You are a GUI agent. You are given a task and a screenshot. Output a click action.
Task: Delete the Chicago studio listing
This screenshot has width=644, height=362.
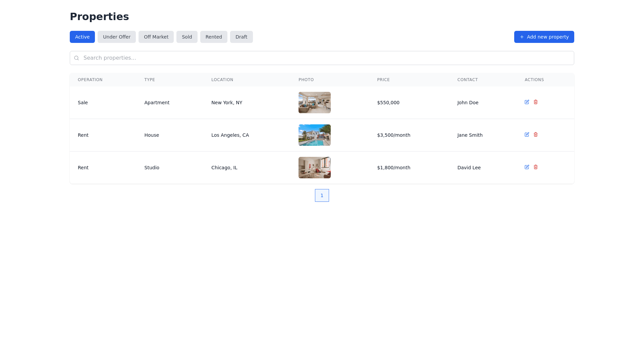[x=536, y=167]
